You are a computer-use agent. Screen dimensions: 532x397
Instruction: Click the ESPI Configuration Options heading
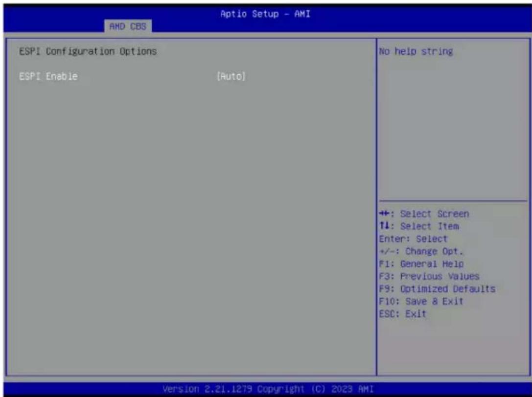(x=88, y=51)
